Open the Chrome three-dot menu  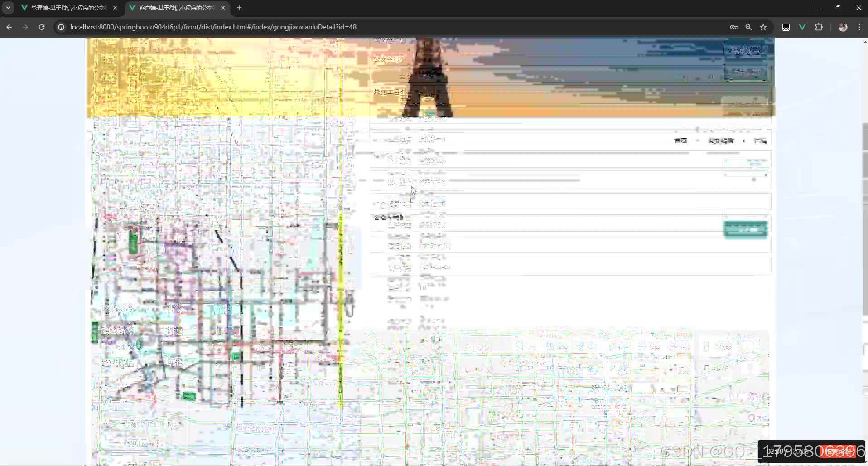click(x=859, y=27)
